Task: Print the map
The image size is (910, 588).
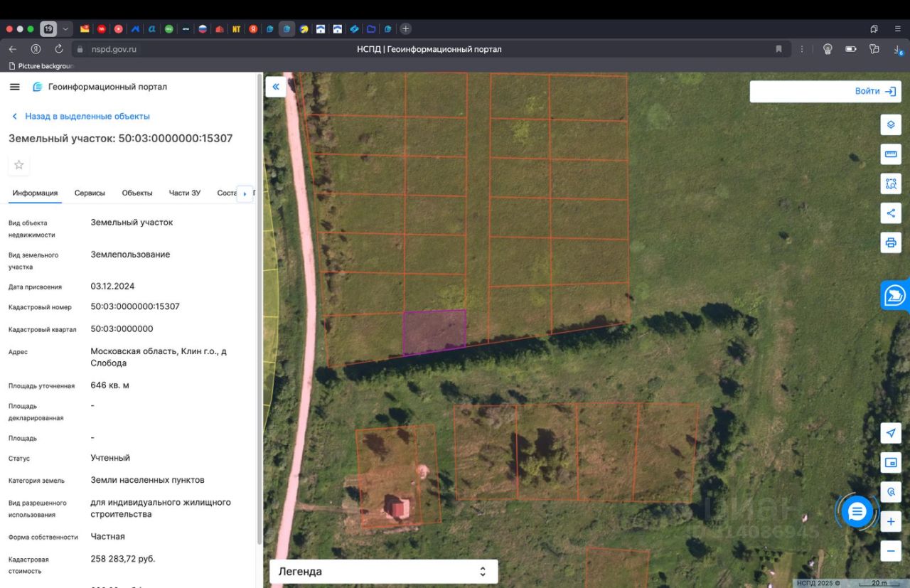Action: [891, 242]
